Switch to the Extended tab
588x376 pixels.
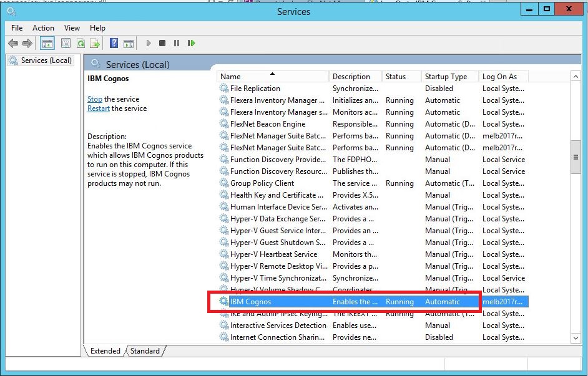pyautogui.click(x=105, y=351)
